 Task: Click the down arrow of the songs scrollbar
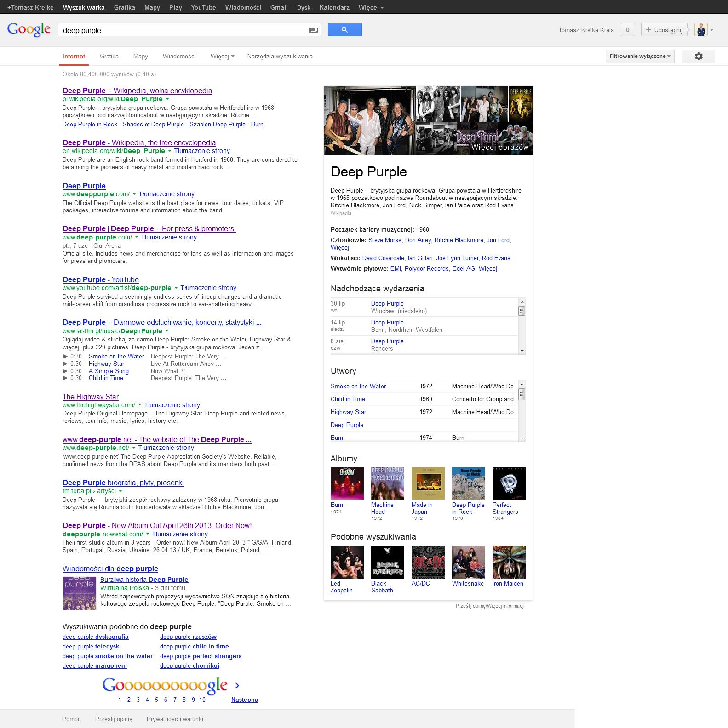pyautogui.click(x=522, y=438)
